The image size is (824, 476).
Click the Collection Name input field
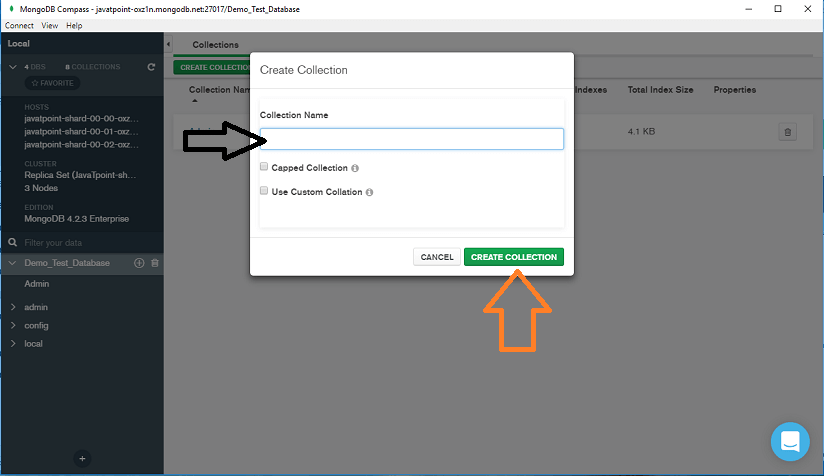click(411, 139)
